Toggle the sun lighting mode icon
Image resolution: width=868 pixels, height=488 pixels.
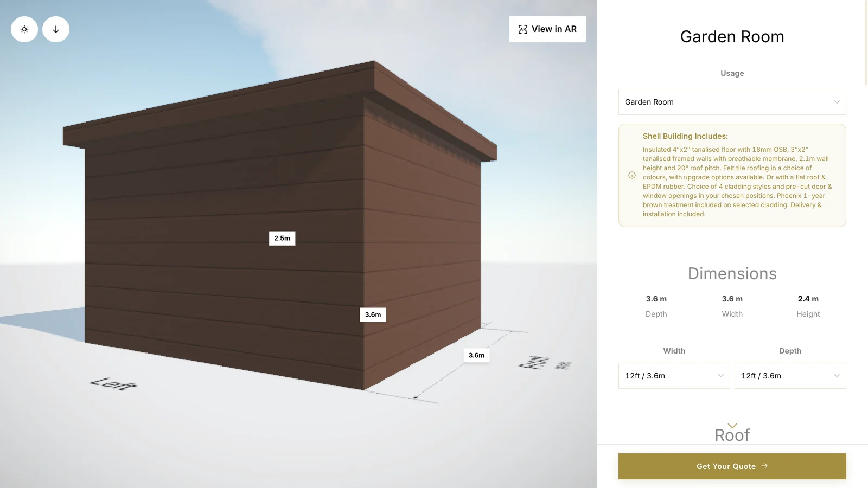[24, 29]
